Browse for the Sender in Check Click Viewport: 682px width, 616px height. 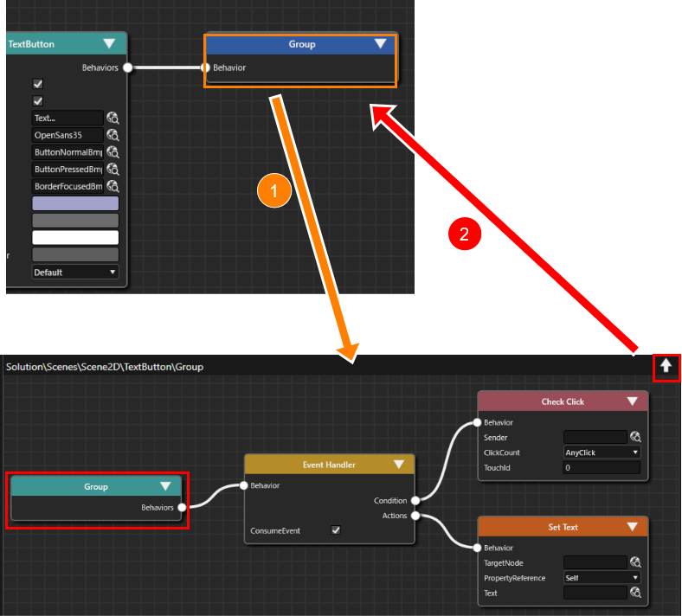[x=635, y=437]
